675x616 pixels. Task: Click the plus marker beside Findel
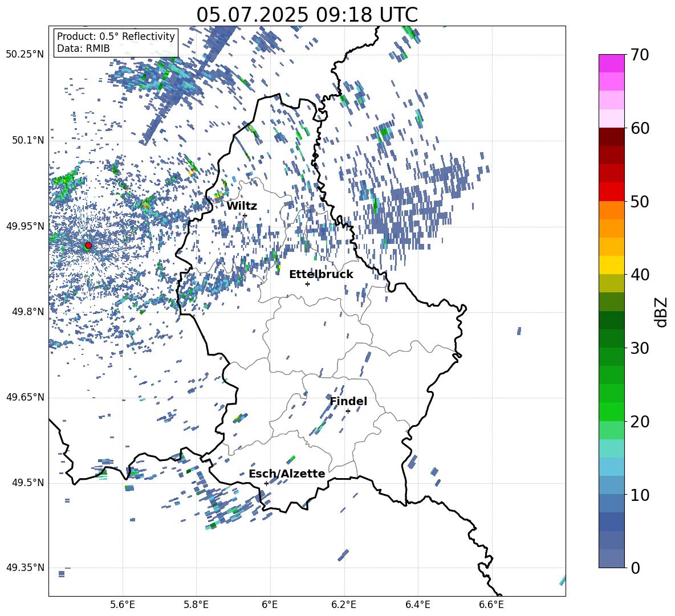348,411
